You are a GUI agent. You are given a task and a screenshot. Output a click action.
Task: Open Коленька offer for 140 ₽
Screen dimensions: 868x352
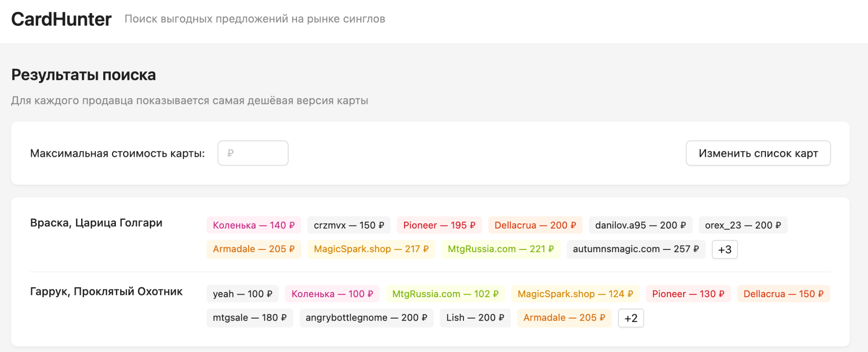pyautogui.click(x=253, y=226)
